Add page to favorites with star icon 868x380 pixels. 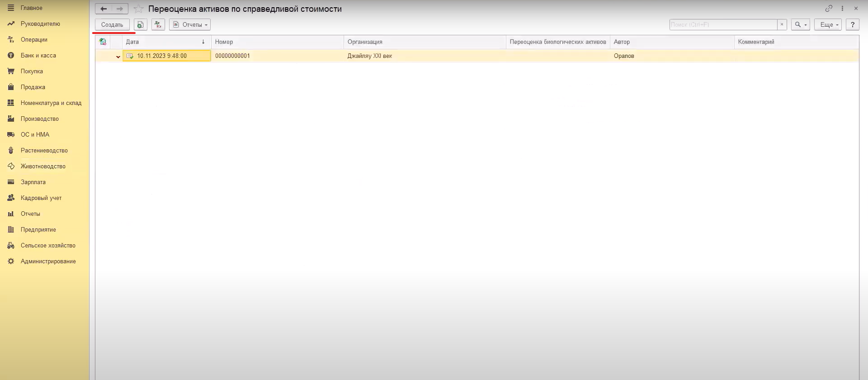pyautogui.click(x=139, y=9)
